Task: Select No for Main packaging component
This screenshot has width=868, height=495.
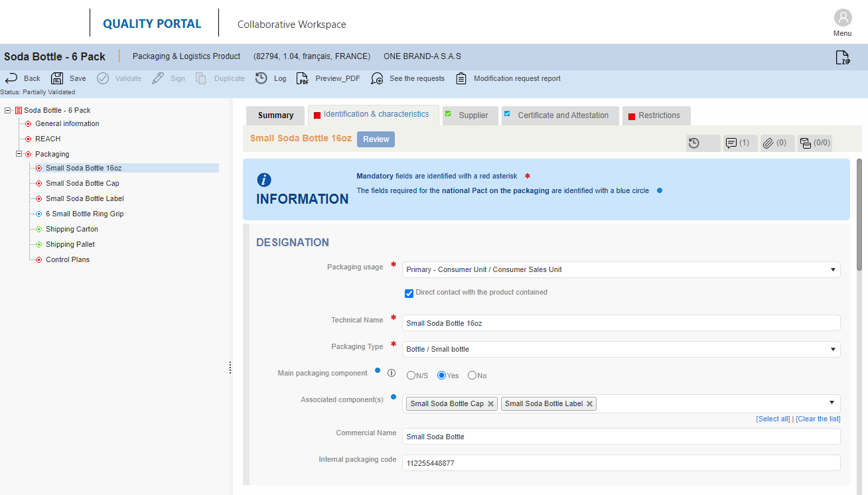Action: tap(470, 375)
